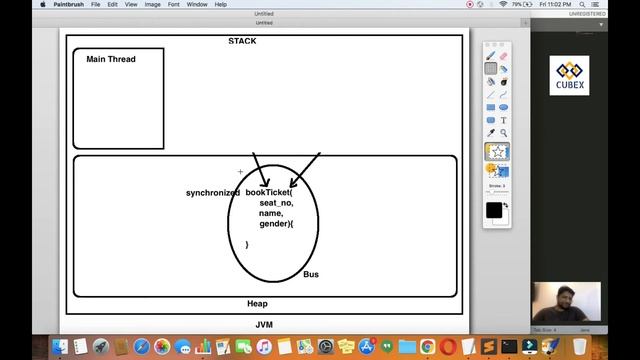The height and width of the screenshot is (360, 640).
Task: Open the black foreground color swatch
Action: coord(494,210)
